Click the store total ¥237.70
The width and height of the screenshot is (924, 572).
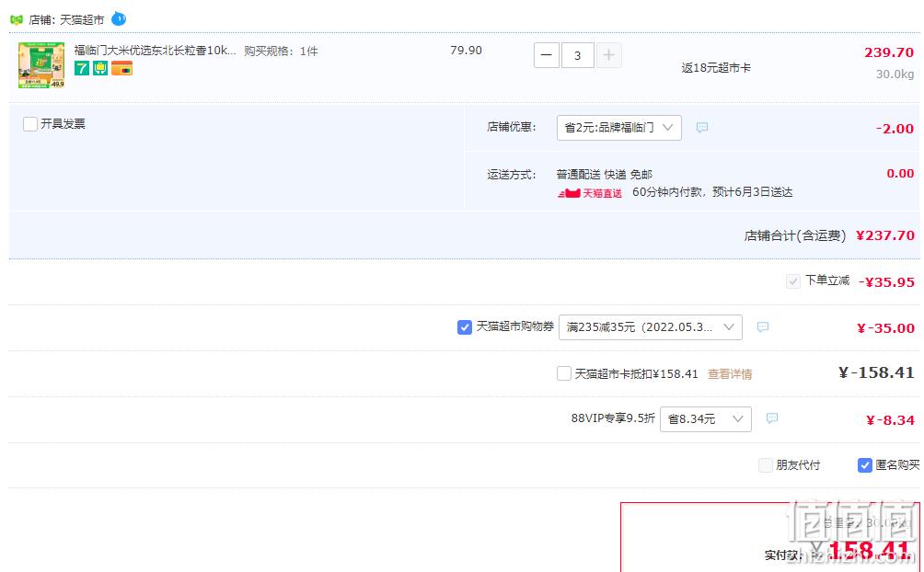(885, 235)
